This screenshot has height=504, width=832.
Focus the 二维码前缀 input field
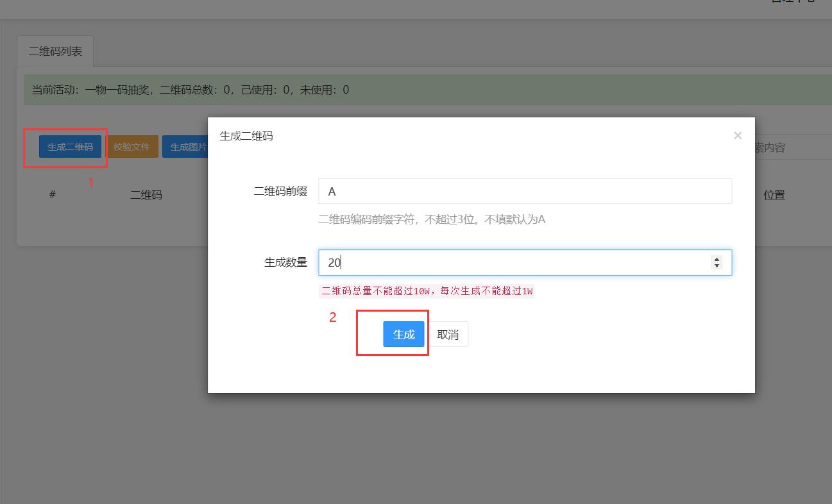coord(524,191)
